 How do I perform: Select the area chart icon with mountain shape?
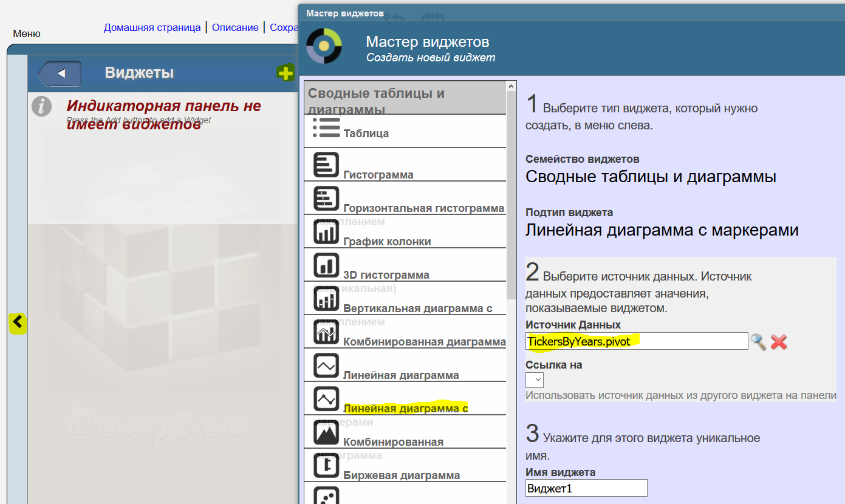click(x=326, y=432)
